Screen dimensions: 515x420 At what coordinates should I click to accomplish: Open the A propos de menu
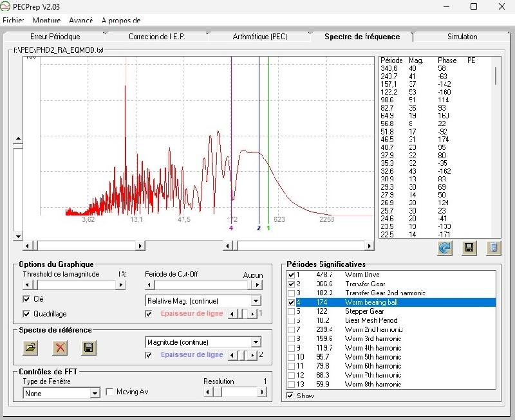click(x=121, y=21)
